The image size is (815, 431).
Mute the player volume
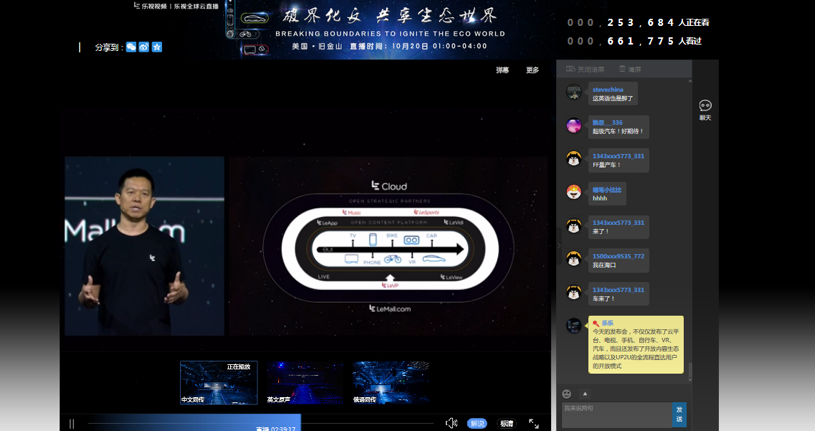tap(451, 424)
